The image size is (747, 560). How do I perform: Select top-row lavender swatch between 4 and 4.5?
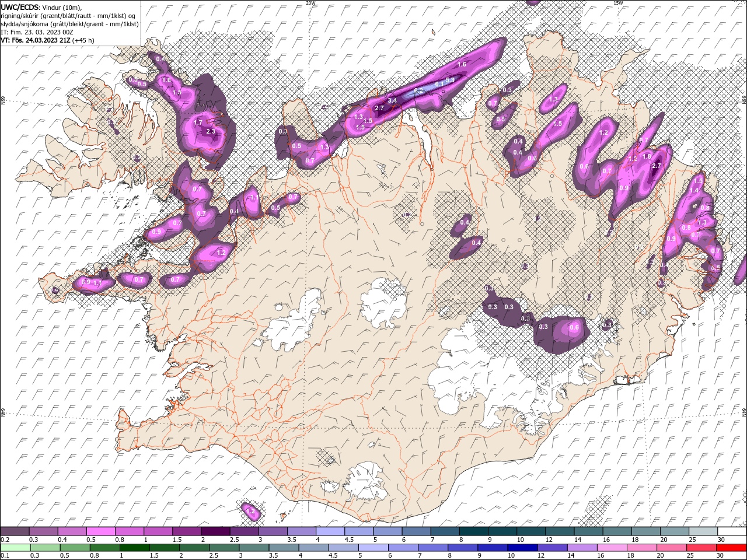tap(330, 531)
